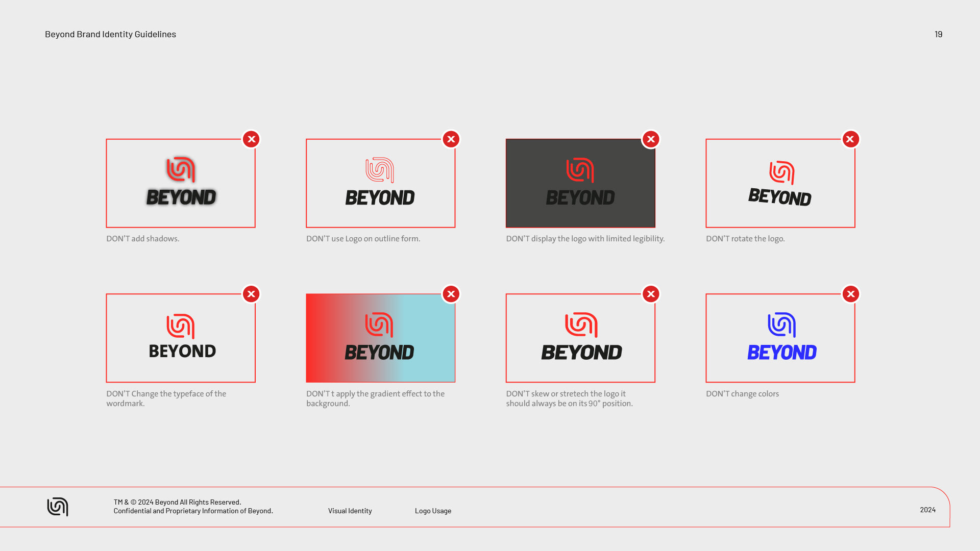Click the "DON'T add shadows." caption
The image size is (980, 551).
pos(143,239)
